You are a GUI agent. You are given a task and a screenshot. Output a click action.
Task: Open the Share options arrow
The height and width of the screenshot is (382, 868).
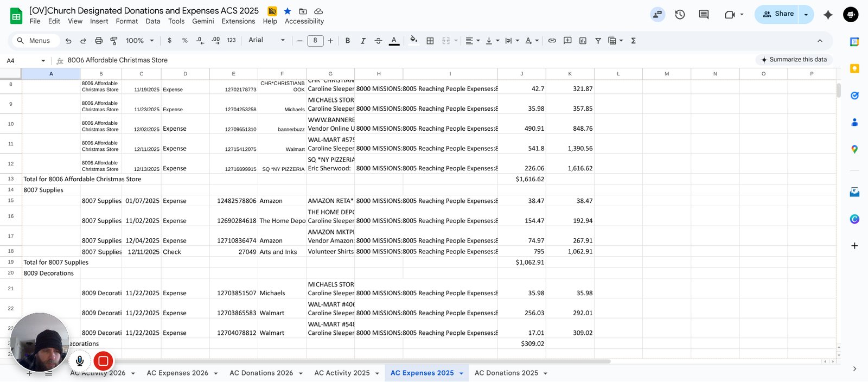(806, 15)
